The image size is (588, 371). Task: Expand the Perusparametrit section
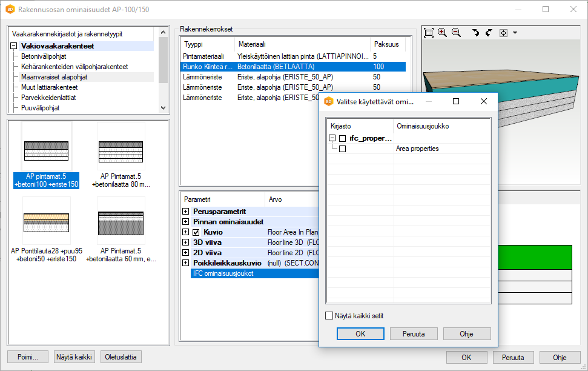(185, 212)
